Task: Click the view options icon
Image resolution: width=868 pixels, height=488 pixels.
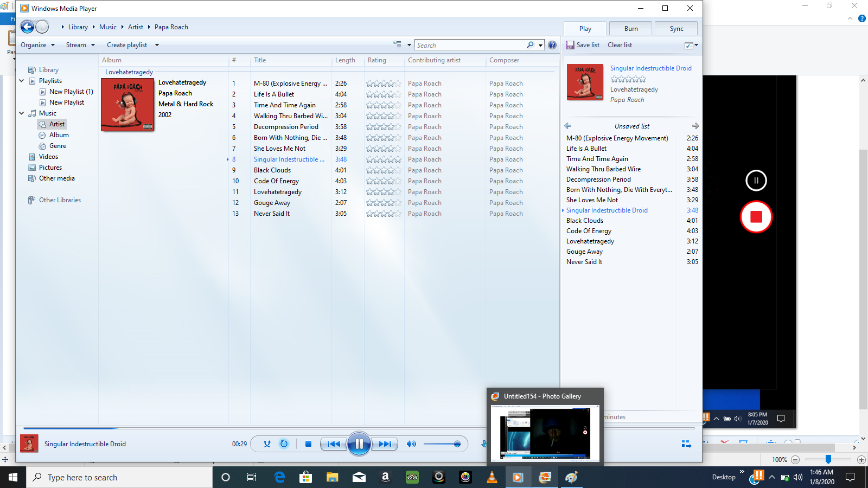Action: tap(397, 45)
